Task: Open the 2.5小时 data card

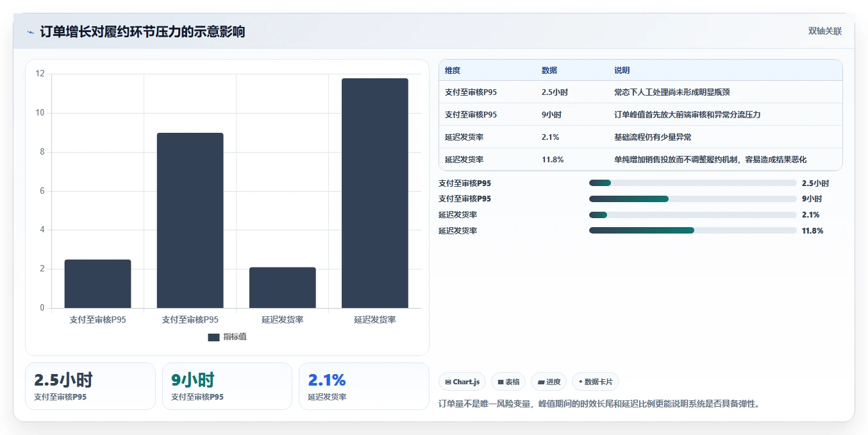Action: click(x=90, y=386)
